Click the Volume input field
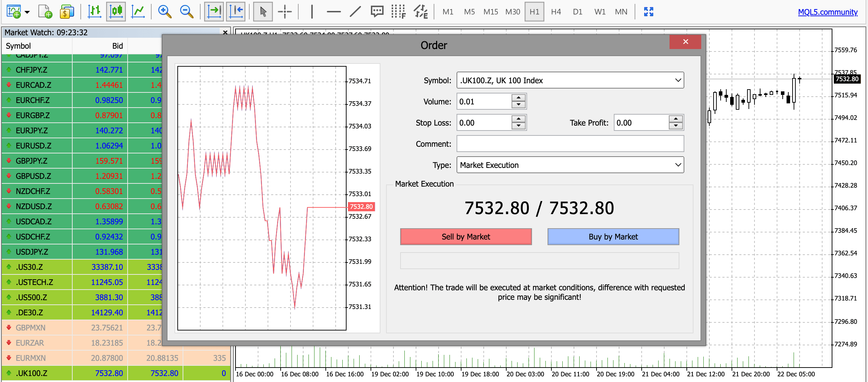 484,102
